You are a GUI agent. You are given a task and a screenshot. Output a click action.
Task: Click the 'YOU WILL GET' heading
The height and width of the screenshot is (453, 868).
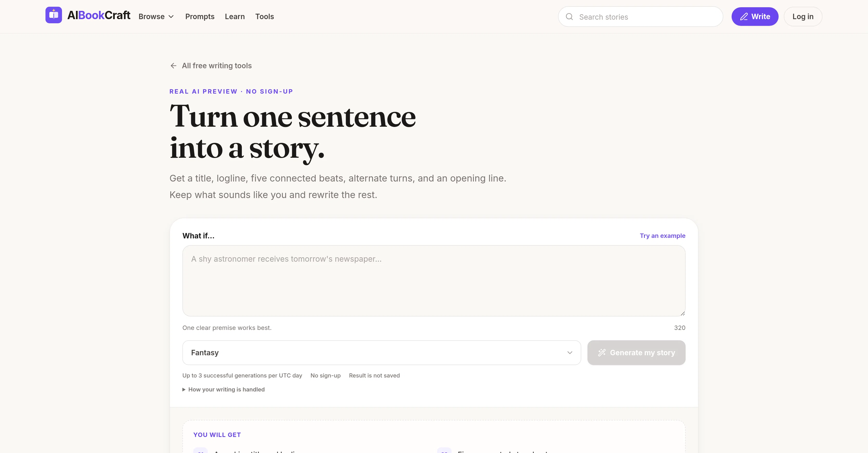(217, 435)
